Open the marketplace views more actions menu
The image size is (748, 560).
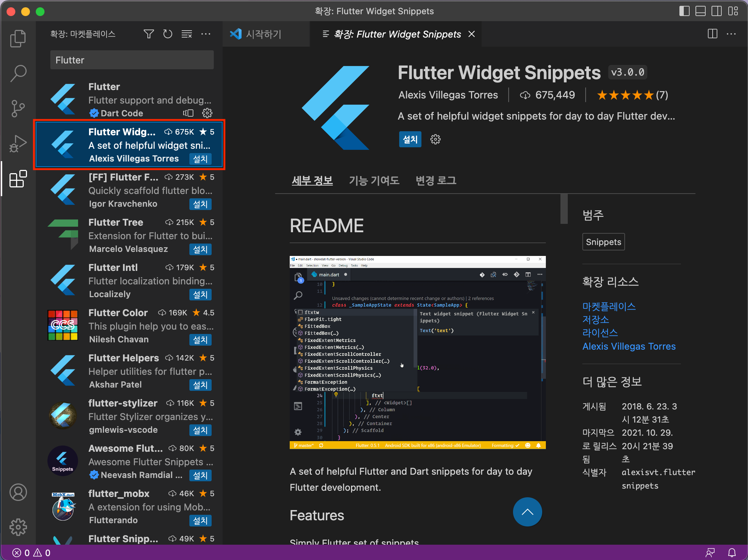(x=206, y=34)
